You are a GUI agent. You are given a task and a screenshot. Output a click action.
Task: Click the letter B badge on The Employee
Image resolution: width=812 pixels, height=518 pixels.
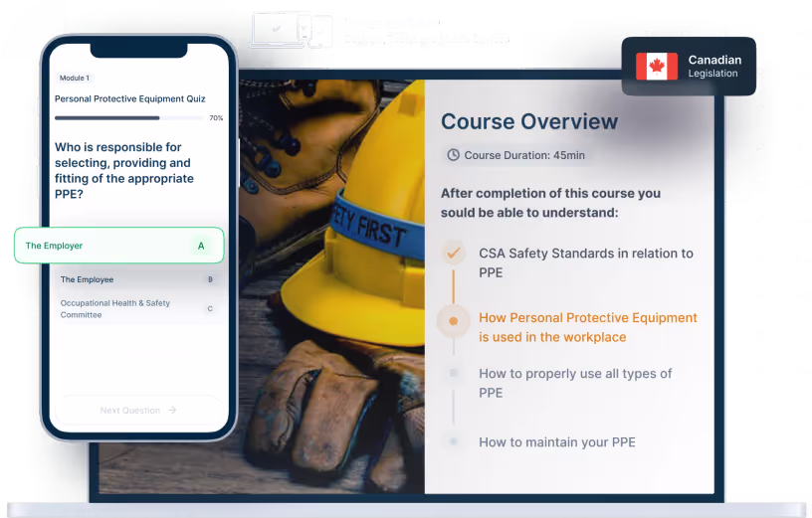click(x=210, y=279)
